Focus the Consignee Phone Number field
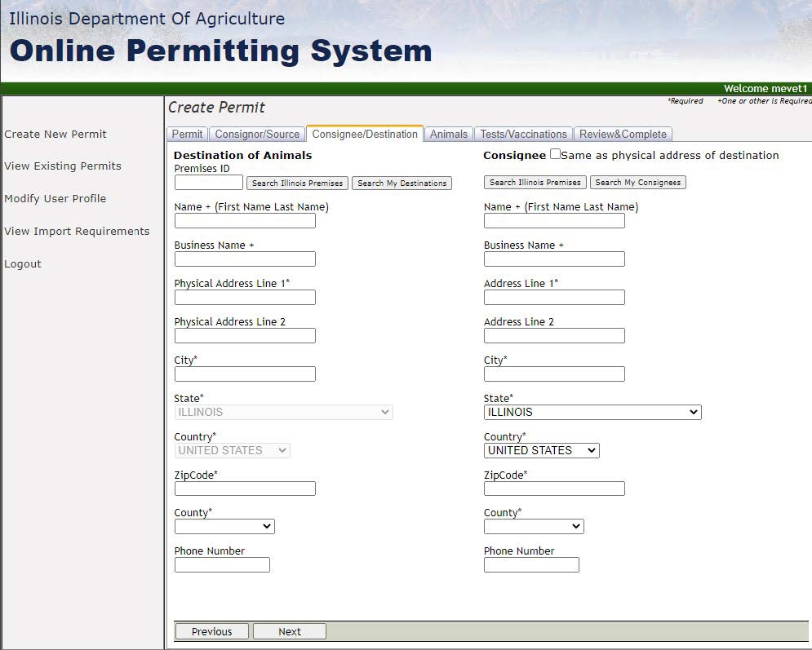Screen dimensions: 812x650 531,564
